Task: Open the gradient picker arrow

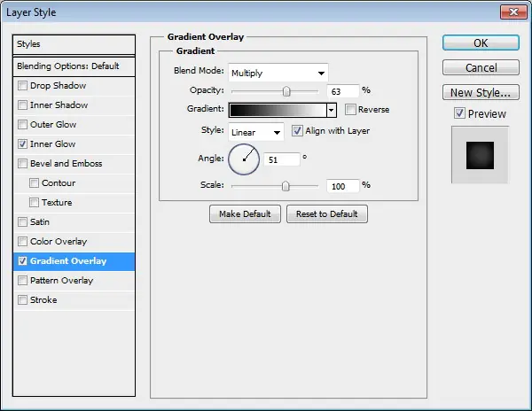Action: (331, 110)
